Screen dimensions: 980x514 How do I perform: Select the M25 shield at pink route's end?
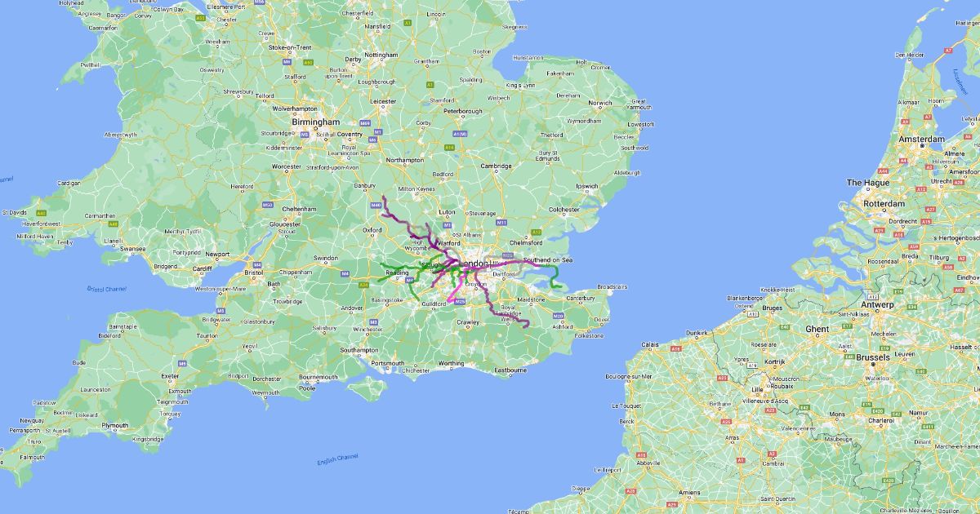click(461, 301)
